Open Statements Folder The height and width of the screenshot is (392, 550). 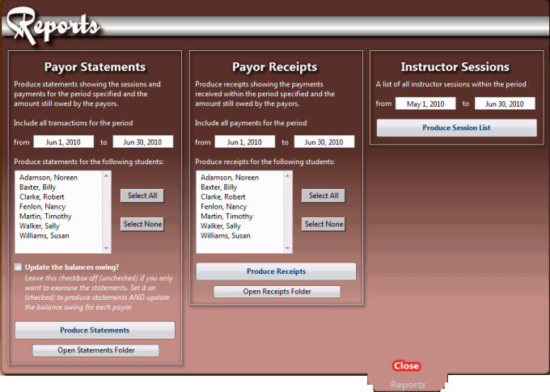pyautogui.click(x=95, y=350)
